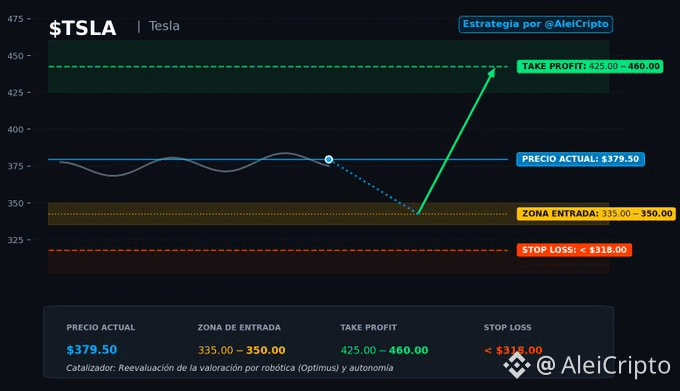Click the yellow entry zone band on chart
Screen dimensions: 680x391
tap(328, 214)
